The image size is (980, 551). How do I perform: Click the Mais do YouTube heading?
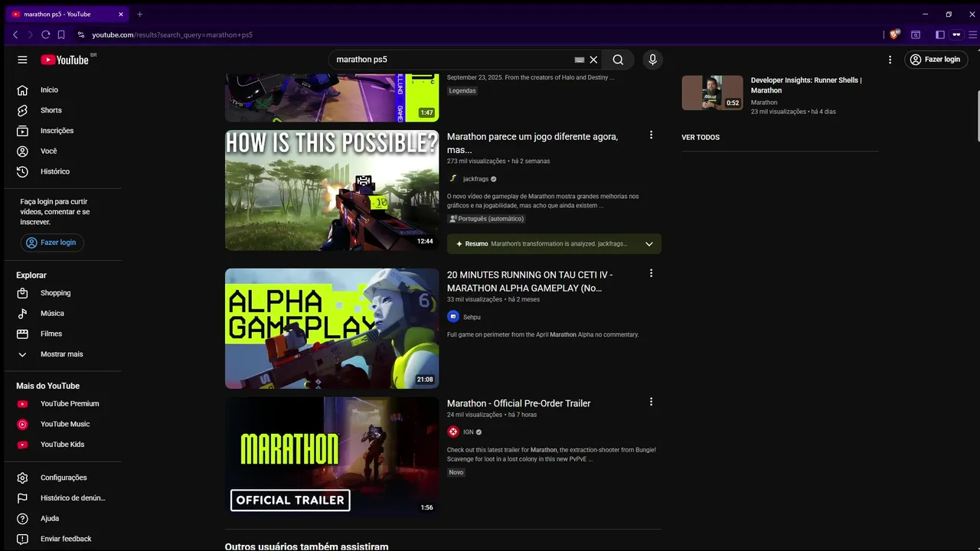(47, 386)
